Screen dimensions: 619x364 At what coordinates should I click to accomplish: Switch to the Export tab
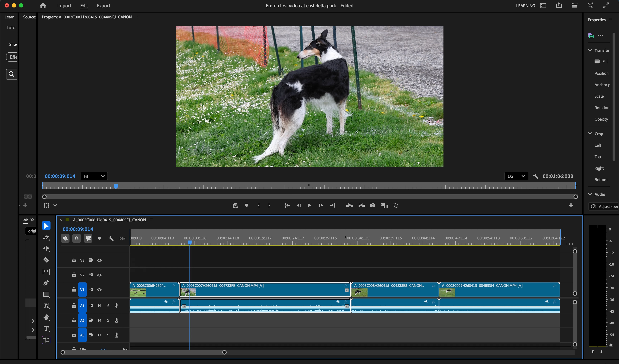(103, 6)
